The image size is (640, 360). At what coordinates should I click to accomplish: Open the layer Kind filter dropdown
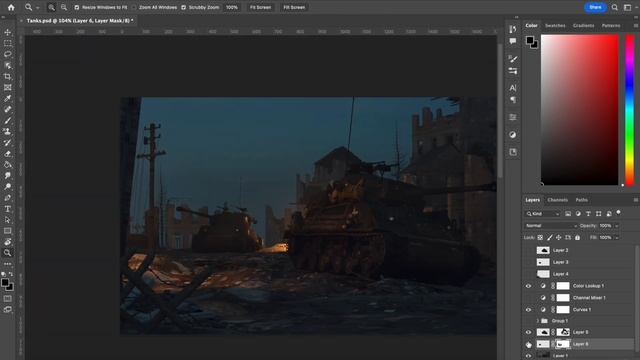pyautogui.click(x=543, y=213)
